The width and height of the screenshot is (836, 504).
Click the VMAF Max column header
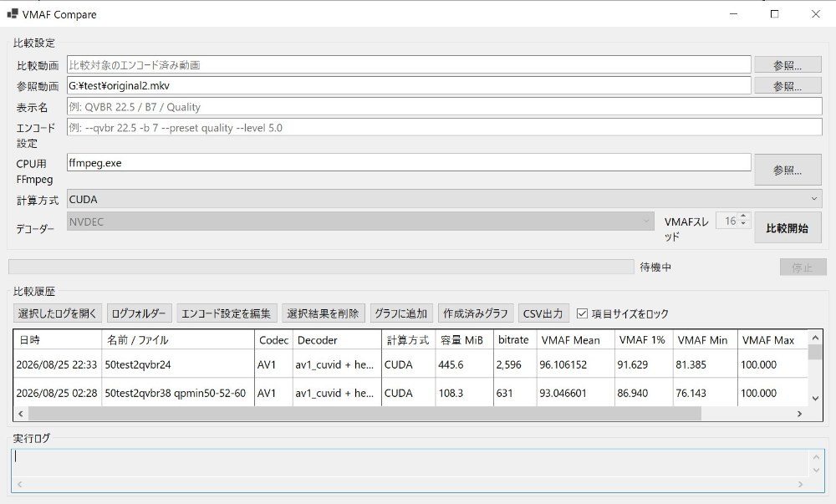[772, 340]
